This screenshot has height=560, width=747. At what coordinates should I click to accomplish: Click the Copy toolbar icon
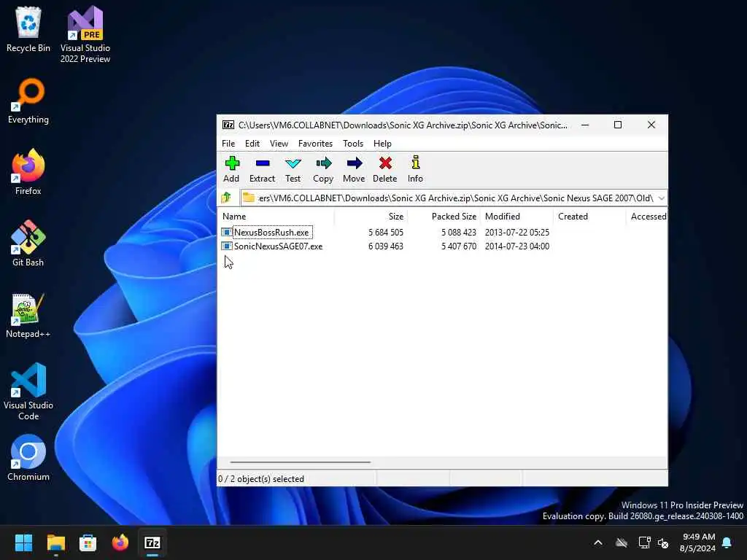point(323,163)
